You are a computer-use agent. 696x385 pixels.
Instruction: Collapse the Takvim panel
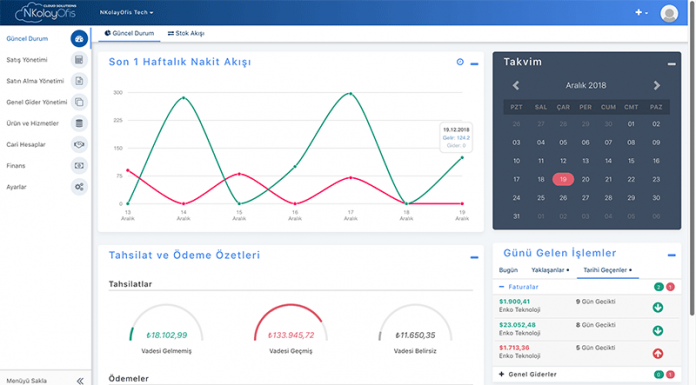tap(671, 64)
